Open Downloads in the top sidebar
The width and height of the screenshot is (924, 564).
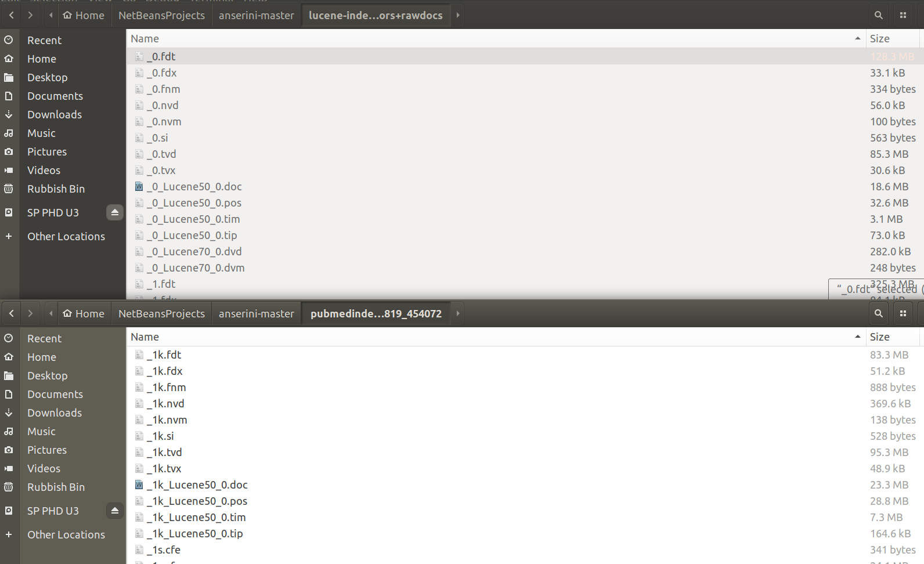tap(63, 114)
